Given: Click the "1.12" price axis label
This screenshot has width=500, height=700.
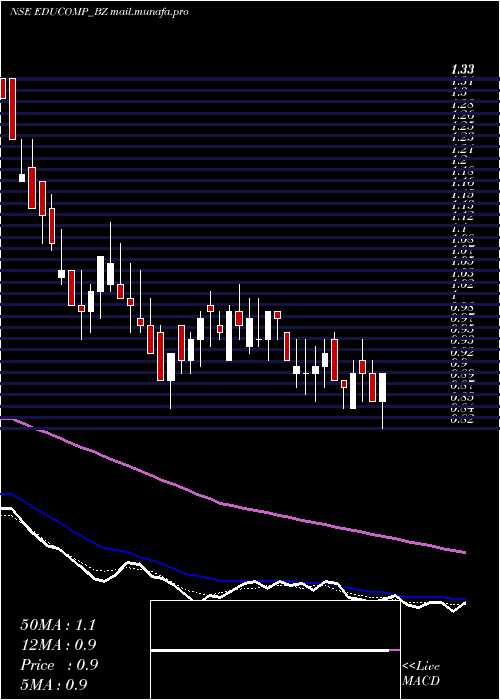Looking at the screenshot, I should click(462, 217).
